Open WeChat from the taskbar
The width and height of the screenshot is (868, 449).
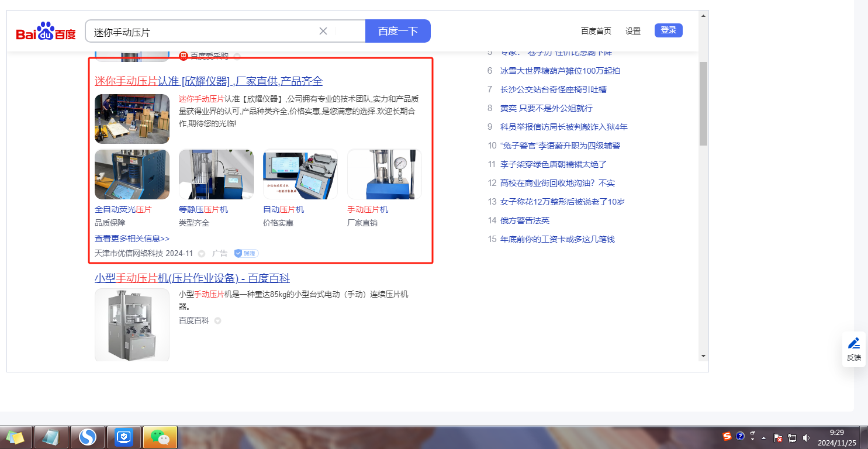click(x=160, y=437)
